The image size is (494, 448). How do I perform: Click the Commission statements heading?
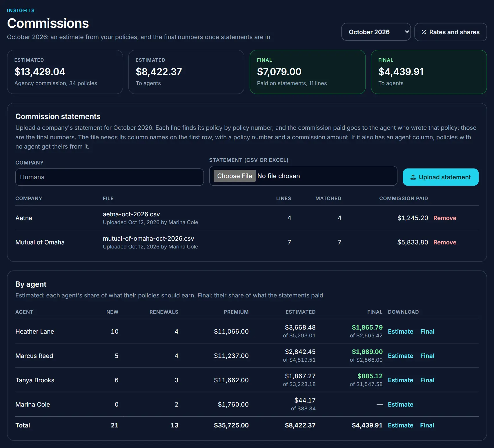[58, 116]
